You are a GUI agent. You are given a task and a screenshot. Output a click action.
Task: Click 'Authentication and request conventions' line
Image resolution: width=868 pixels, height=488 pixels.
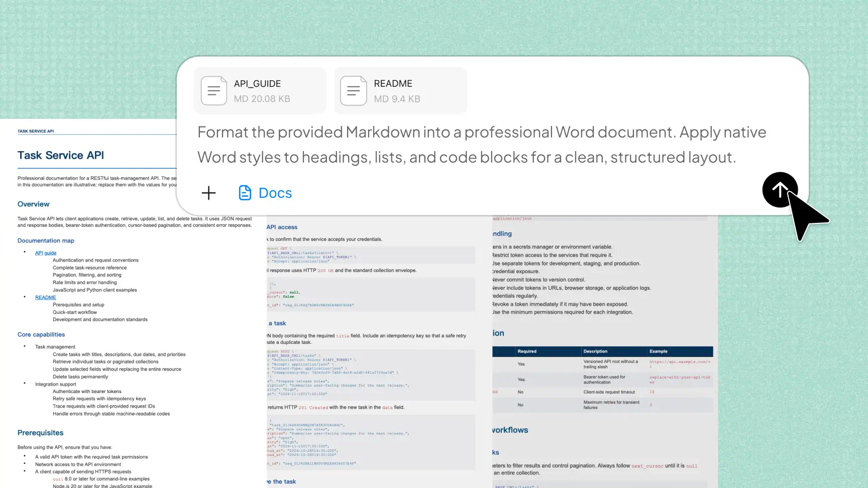pyautogui.click(x=95, y=260)
